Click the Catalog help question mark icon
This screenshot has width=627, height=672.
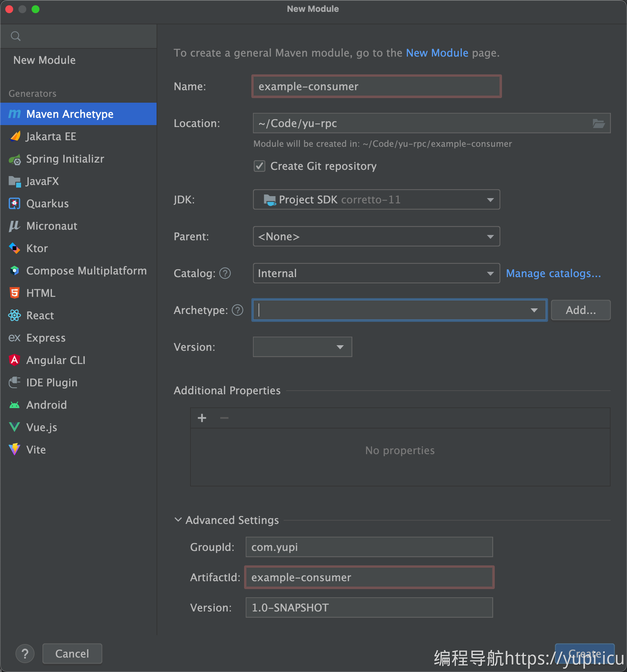coord(225,273)
